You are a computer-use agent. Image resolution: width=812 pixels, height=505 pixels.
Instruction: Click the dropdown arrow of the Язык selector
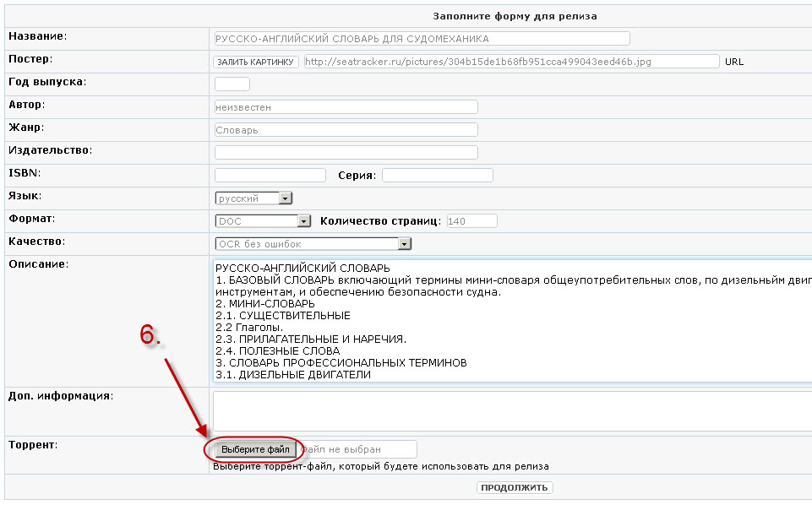click(285, 198)
